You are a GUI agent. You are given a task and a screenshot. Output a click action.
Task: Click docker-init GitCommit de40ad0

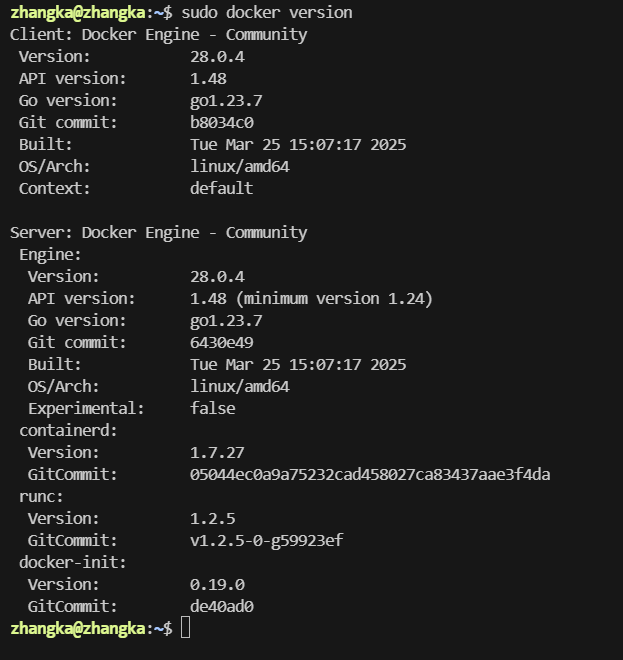point(222,607)
